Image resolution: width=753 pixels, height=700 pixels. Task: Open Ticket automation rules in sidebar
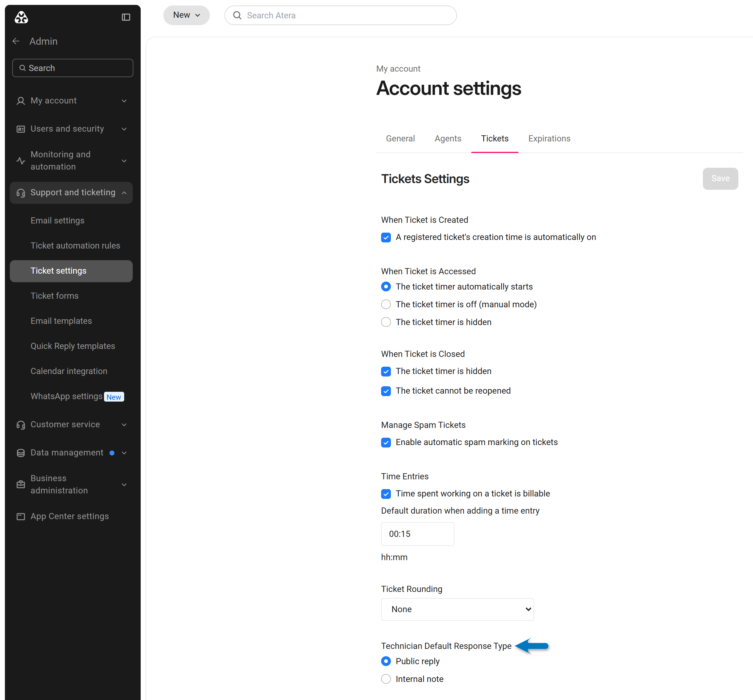[x=75, y=245]
